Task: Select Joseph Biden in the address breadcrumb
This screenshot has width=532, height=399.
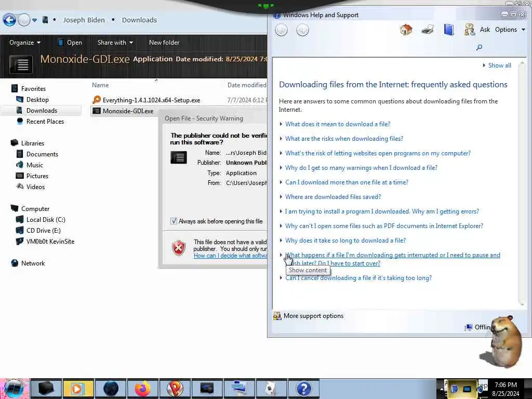Action: (x=84, y=20)
